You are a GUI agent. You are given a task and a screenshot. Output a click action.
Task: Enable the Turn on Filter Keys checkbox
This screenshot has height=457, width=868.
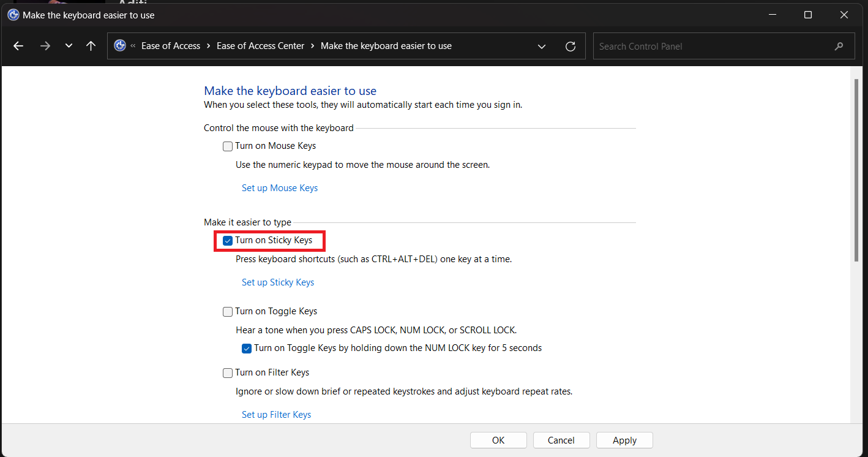point(228,373)
